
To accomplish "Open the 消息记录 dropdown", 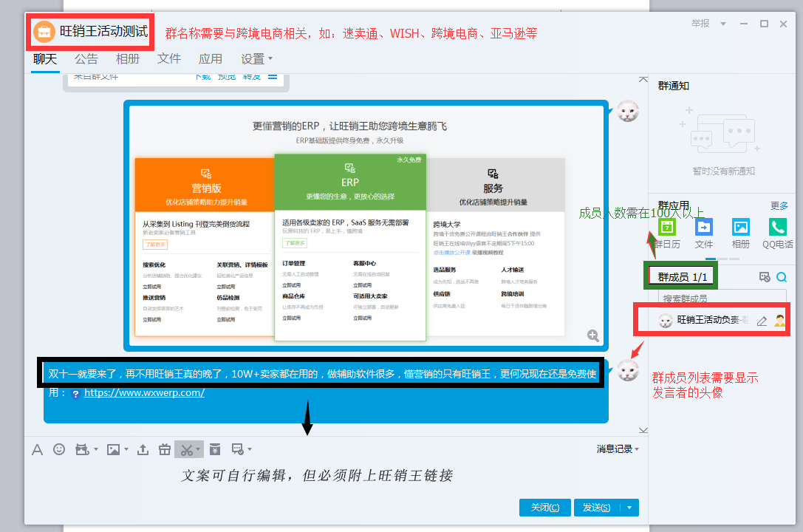I will pos(618,449).
